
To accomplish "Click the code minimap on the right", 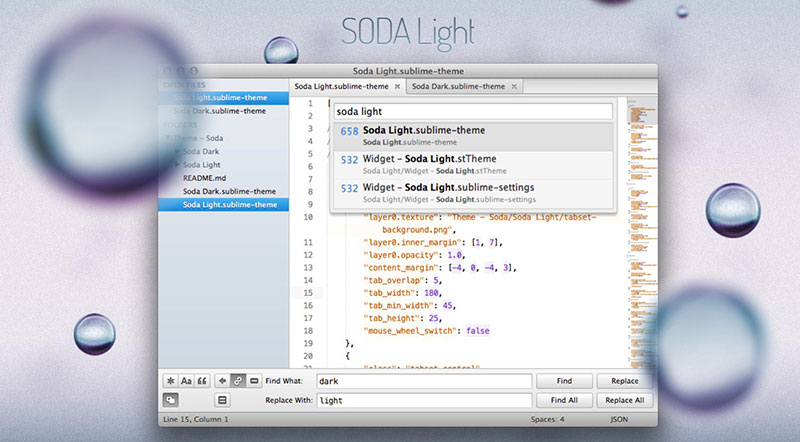I will click(641, 230).
